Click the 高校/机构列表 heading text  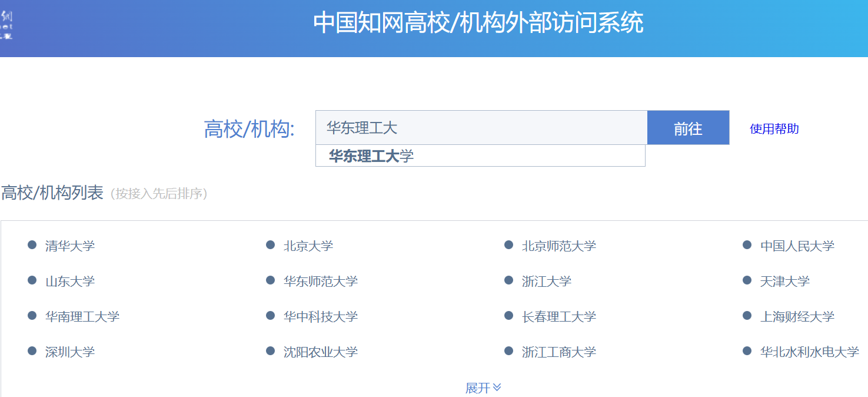pyautogui.click(x=52, y=193)
